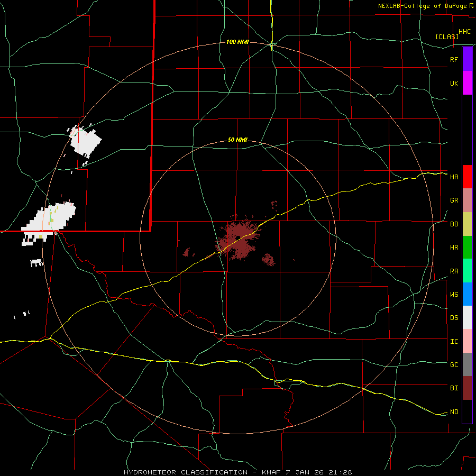Screen dimensions: 476x476
Task: Click the small brown echo southeast of the radar
Action: [268, 260]
